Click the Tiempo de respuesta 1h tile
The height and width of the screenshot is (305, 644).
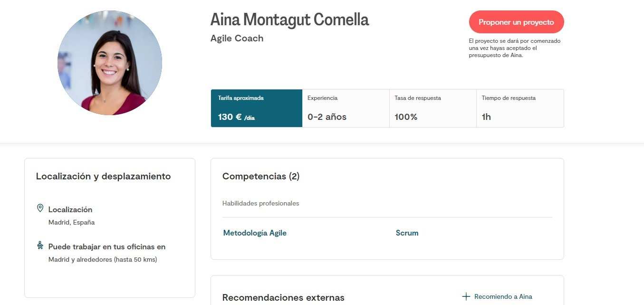tap(520, 108)
